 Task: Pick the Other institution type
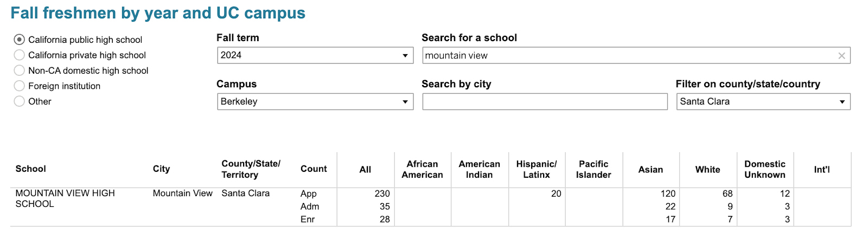(20, 101)
